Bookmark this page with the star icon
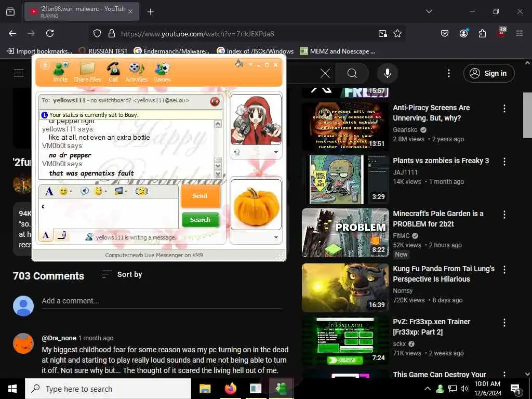 point(397,33)
